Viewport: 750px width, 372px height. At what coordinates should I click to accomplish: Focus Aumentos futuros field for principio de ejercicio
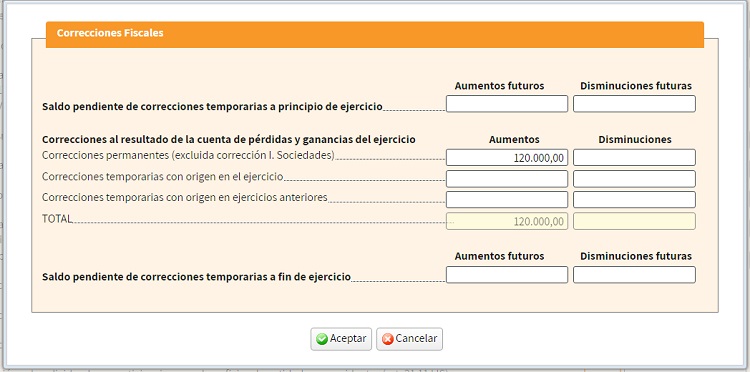(507, 104)
